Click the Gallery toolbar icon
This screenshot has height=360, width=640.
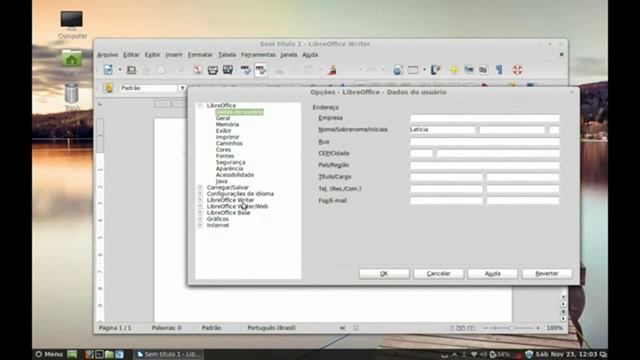pyautogui.click(x=469, y=70)
